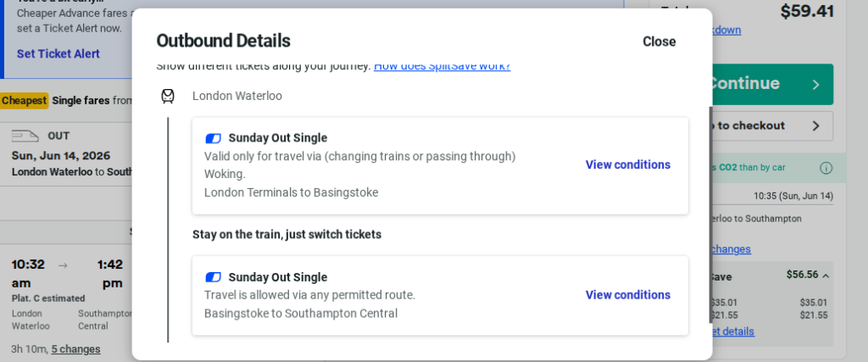View conditions for London Terminals to Basingstoke
The width and height of the screenshot is (868, 362).
click(627, 164)
